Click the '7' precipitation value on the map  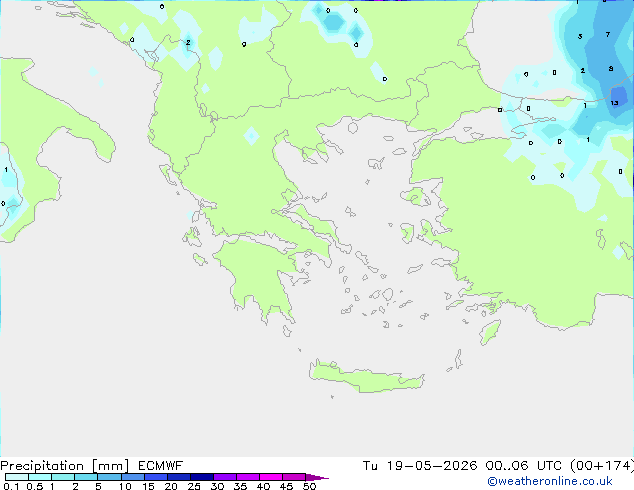point(608,34)
